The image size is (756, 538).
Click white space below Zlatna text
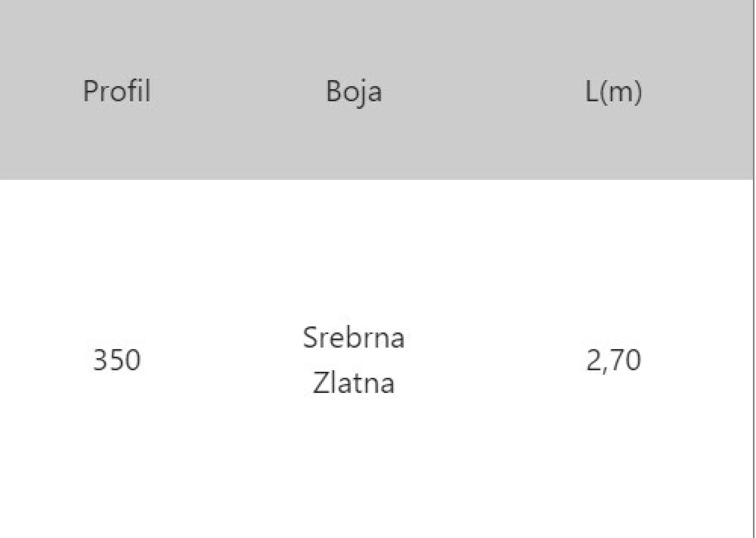point(354,464)
